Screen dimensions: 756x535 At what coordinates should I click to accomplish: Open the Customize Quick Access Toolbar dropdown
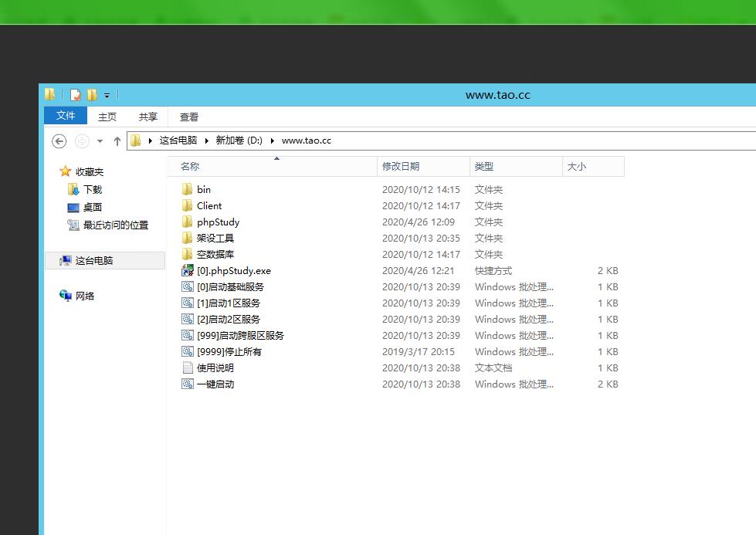point(107,96)
